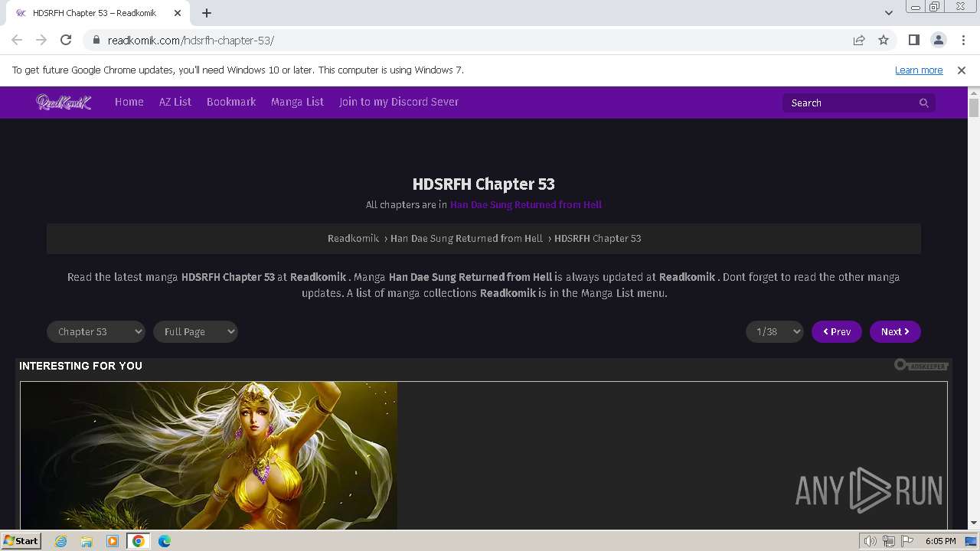Screen dimensions: 980x551
Task: Close the HDSRFH Chapter 53 tab
Action: pyautogui.click(x=178, y=13)
